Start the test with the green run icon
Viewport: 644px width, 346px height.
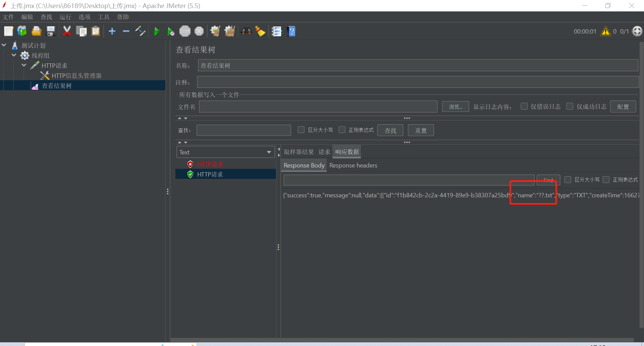[x=157, y=31]
